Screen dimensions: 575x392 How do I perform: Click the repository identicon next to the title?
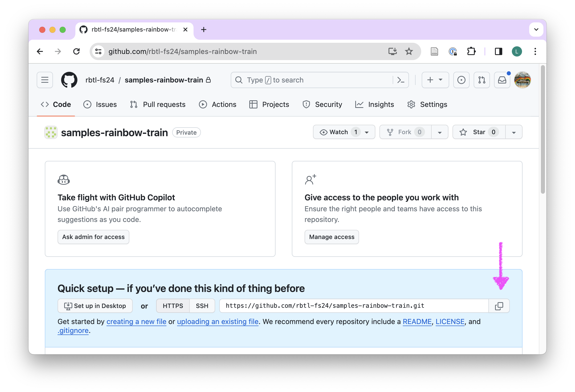[x=51, y=132]
